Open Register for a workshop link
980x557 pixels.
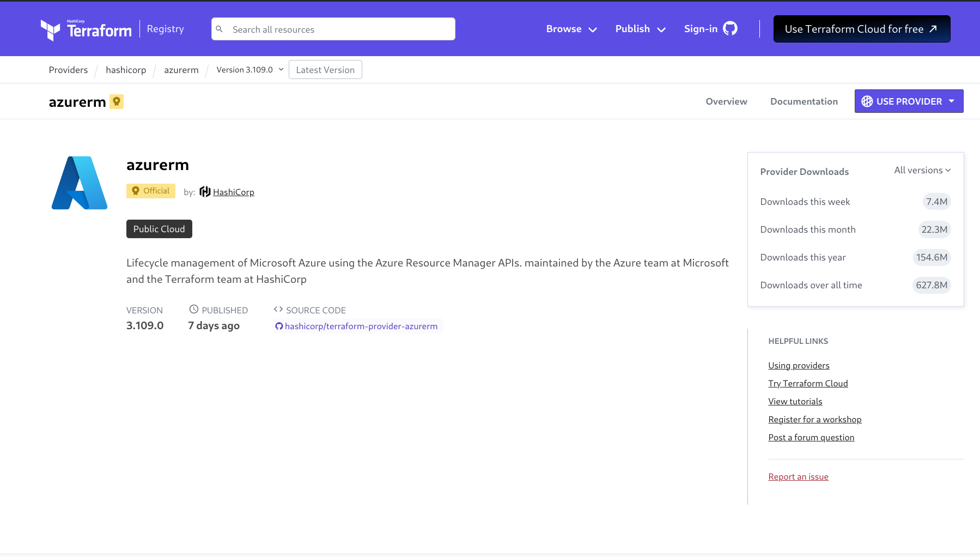(x=815, y=419)
